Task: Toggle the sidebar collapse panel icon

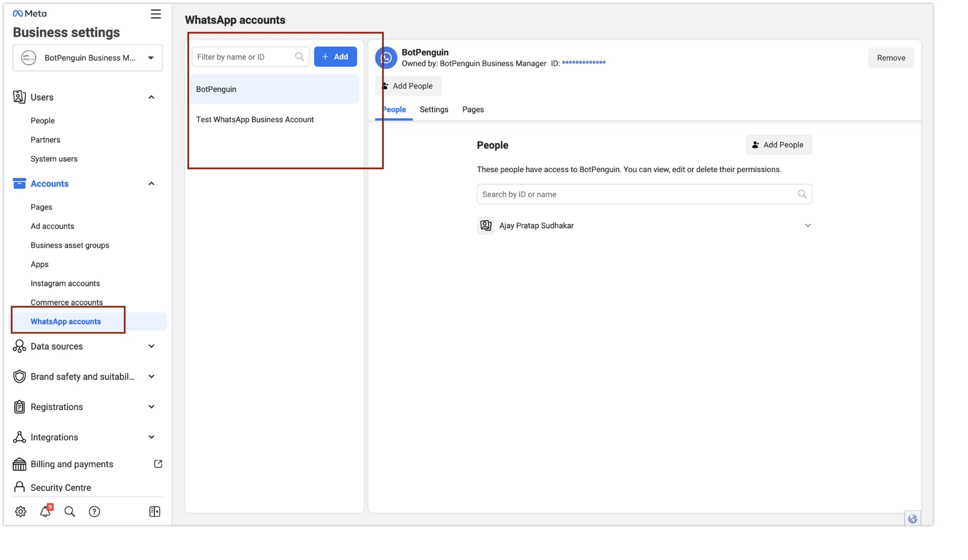Action: coord(155,512)
